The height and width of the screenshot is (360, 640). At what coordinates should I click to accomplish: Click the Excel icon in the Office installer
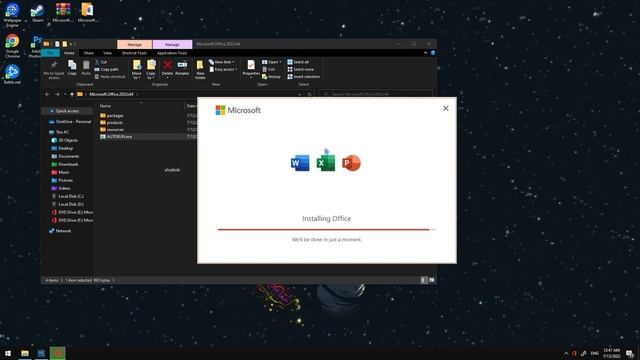point(326,163)
